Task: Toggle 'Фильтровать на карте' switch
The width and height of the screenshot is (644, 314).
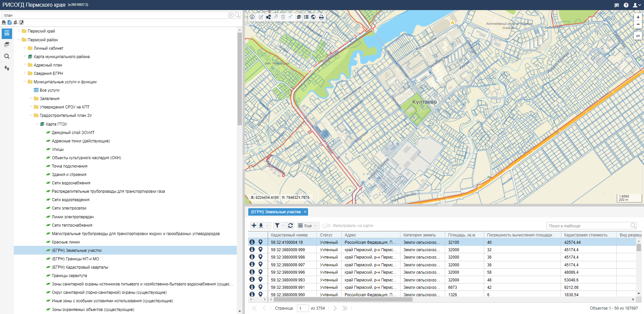Action: [x=326, y=226]
